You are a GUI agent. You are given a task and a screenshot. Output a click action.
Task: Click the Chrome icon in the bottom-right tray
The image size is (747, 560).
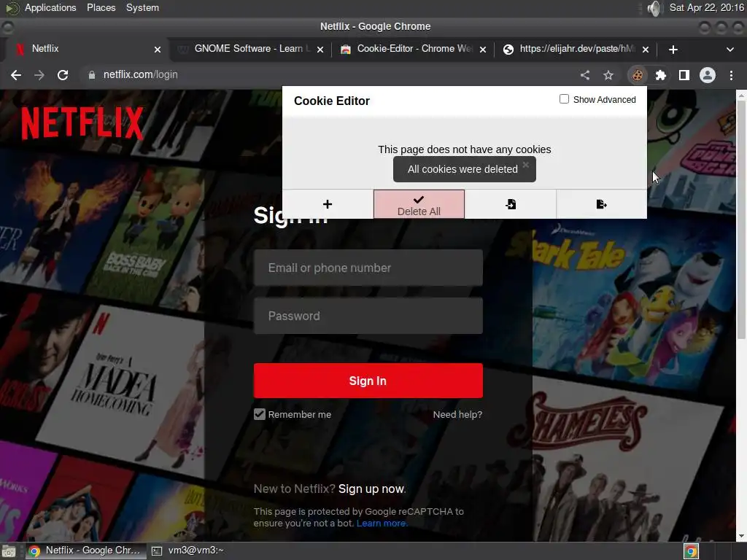click(691, 551)
